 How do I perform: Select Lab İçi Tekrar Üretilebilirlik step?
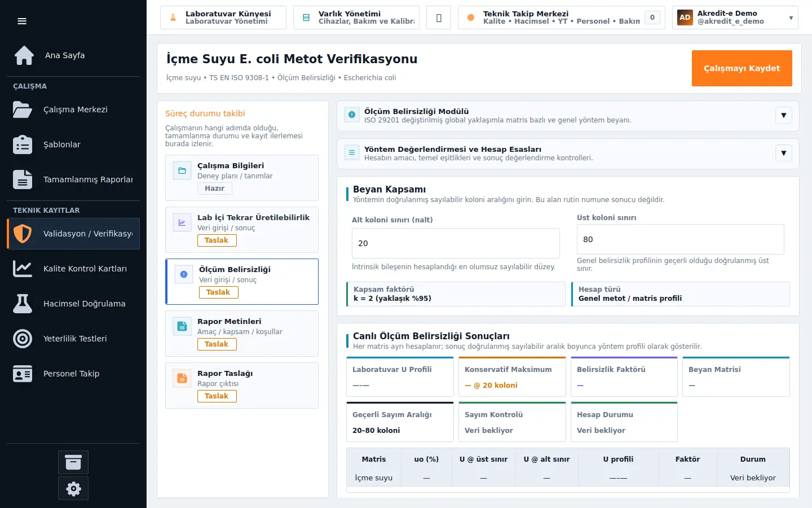click(242, 230)
